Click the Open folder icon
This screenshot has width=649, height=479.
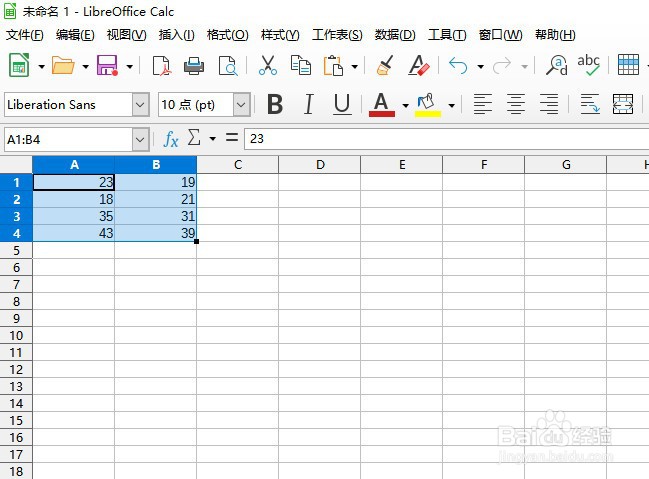[x=63, y=65]
